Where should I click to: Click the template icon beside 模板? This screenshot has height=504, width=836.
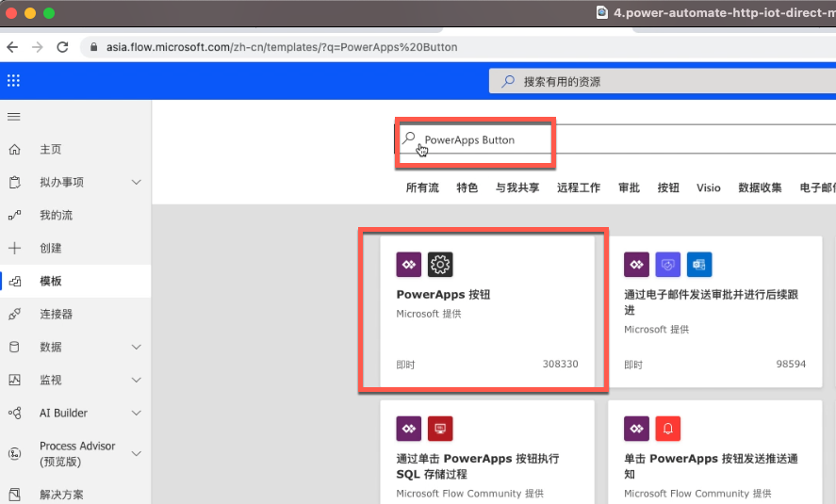pos(15,282)
